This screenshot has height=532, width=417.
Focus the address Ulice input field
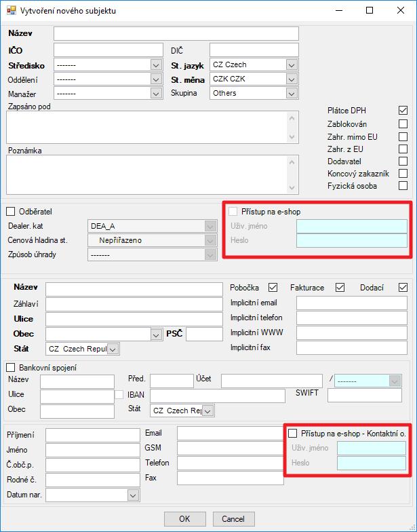(134, 319)
